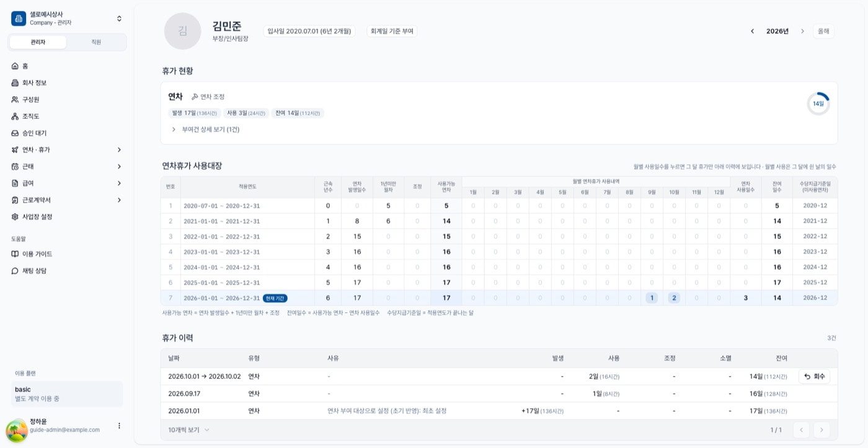The image size is (868, 448).
Task: Click the 회계일 기준 부여 badge
Action: point(392,31)
